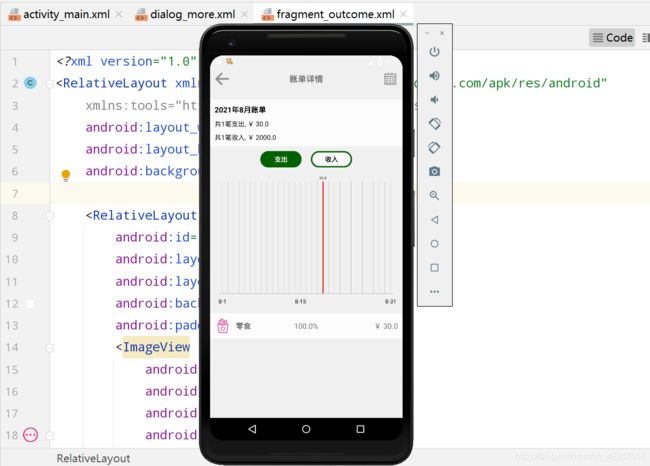Collapse the ImageView fold marker on line 14
650x466 pixels.
tap(49, 348)
